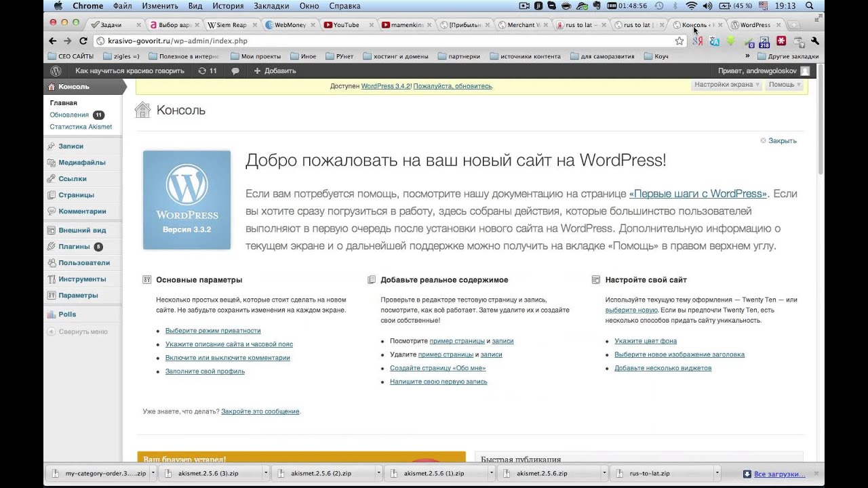Viewport: 868px width, 488px height.
Task: Switch to the YouTube browser tab
Action: click(348, 25)
